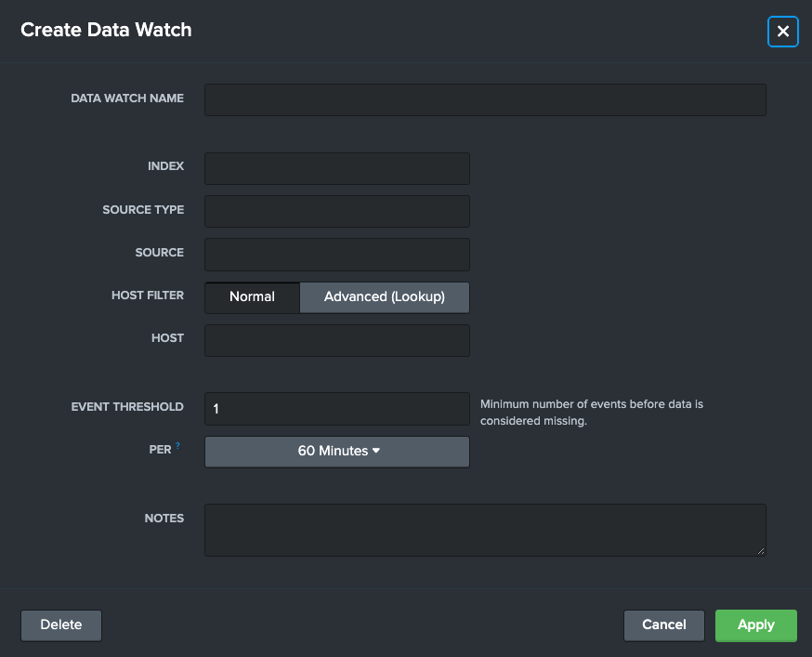Switch host filter to Advanced (Lookup)
Image resolution: width=812 pixels, height=657 pixels.
(385, 297)
